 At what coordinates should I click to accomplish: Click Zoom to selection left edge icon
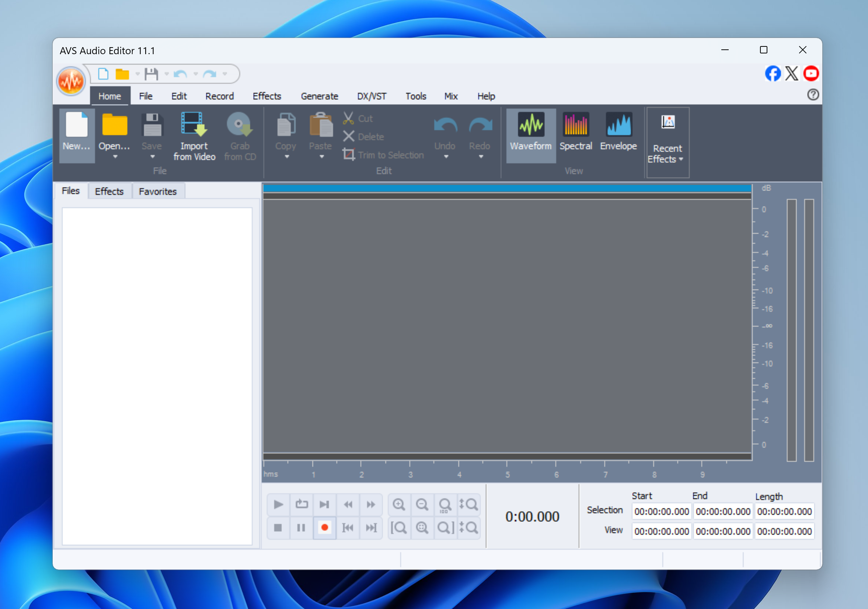coord(399,528)
